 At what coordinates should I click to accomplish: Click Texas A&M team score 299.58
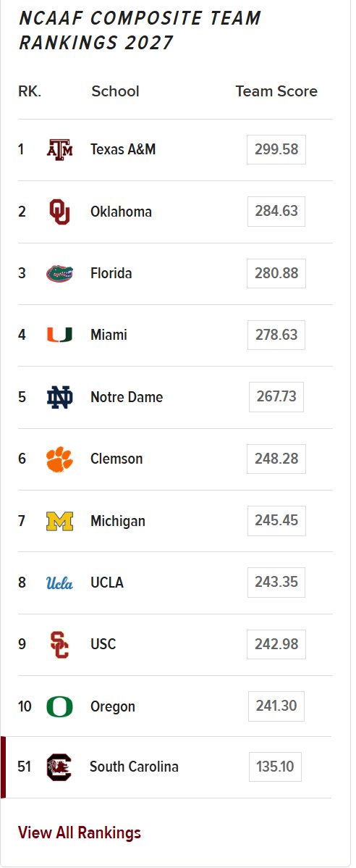point(276,149)
